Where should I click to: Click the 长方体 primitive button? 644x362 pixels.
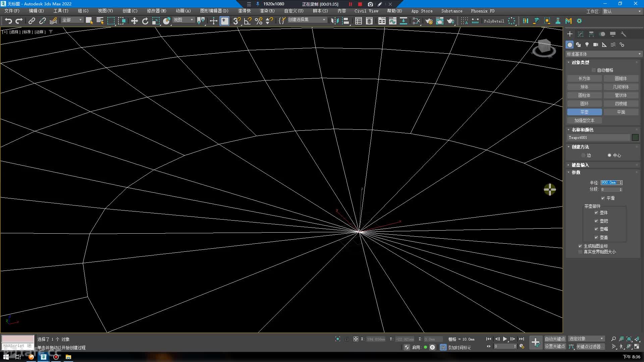click(584, 78)
